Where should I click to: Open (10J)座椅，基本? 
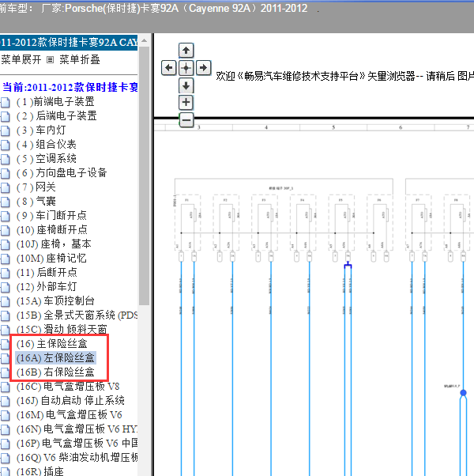coord(54,244)
